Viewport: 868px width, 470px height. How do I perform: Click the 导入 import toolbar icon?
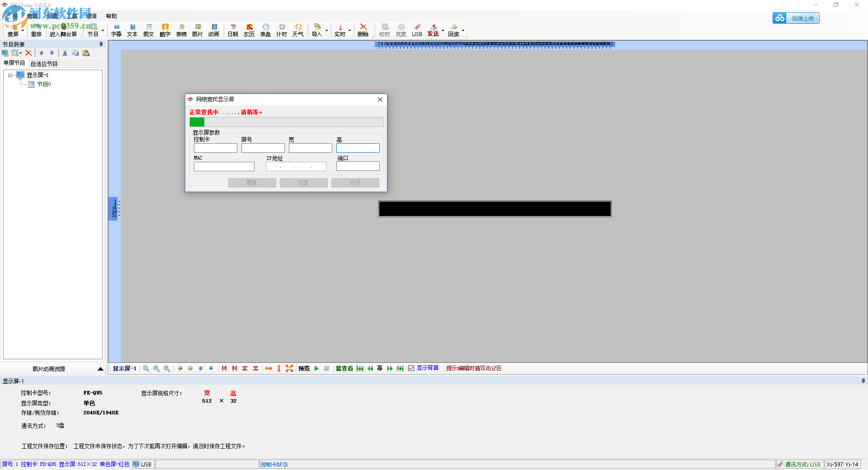[317, 30]
